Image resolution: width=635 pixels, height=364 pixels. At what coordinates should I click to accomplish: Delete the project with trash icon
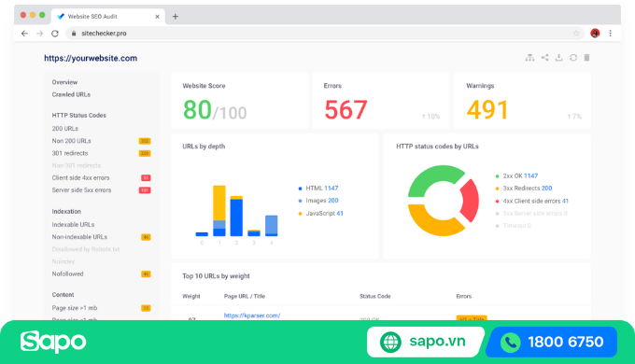(586, 58)
